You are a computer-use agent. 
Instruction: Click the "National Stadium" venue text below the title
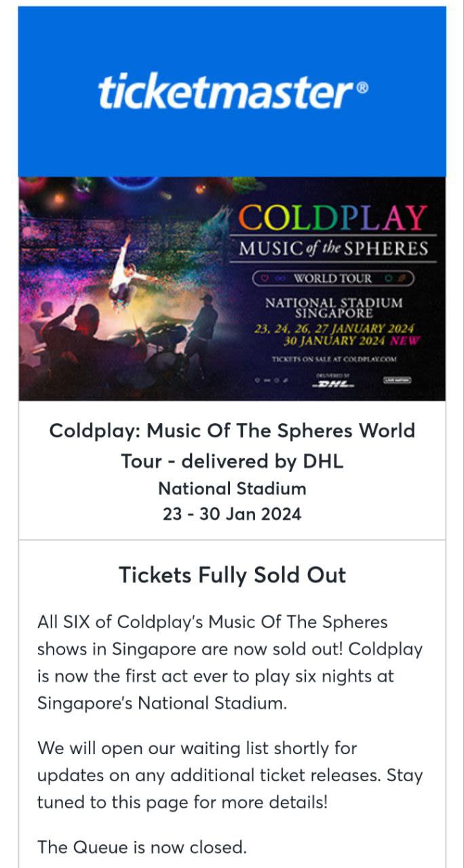click(x=232, y=488)
